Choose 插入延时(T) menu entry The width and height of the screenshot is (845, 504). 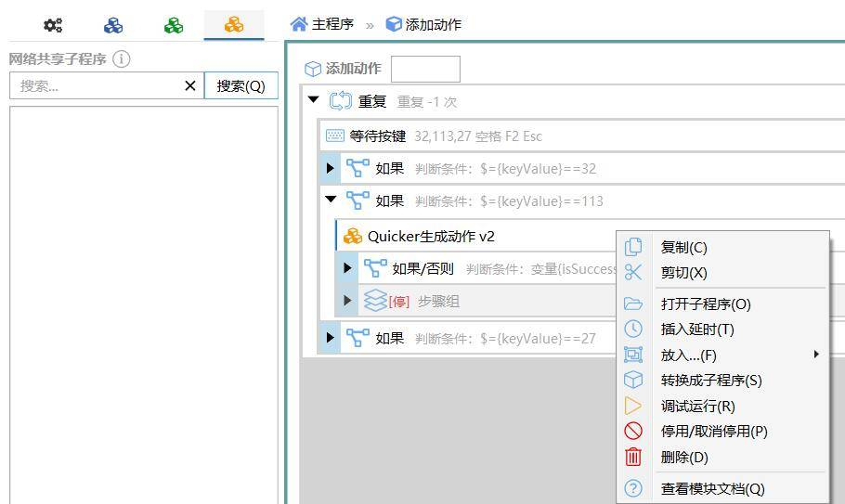pyautogui.click(x=722, y=329)
